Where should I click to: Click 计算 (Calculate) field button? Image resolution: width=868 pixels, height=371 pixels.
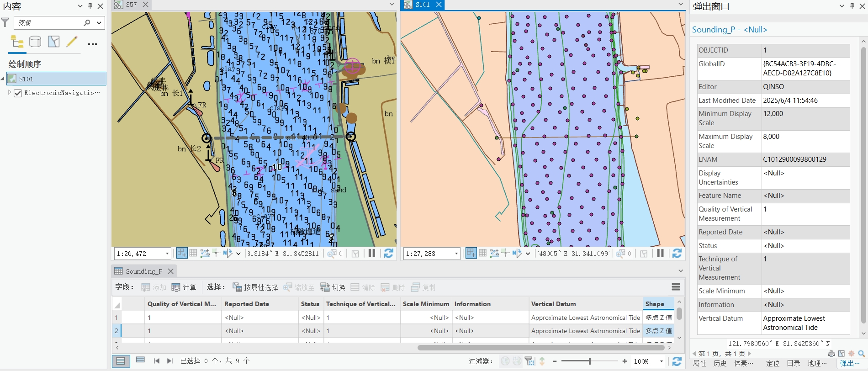[x=184, y=287]
